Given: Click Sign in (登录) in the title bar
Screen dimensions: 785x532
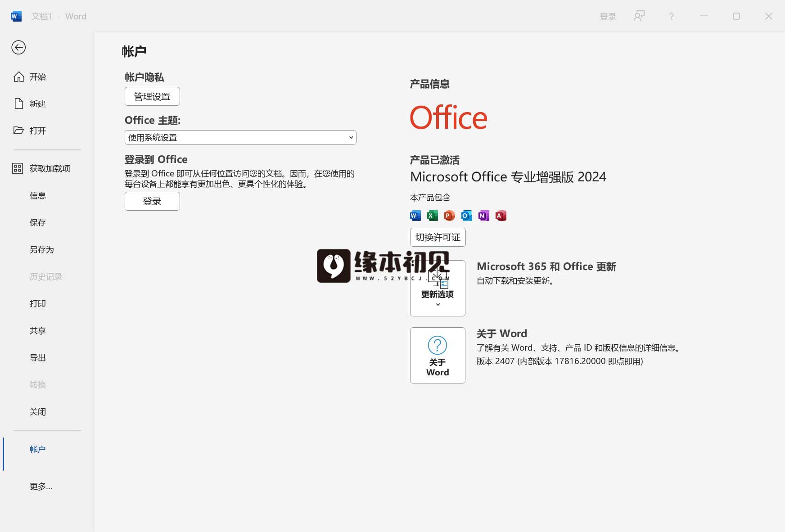Looking at the screenshot, I should (x=608, y=16).
